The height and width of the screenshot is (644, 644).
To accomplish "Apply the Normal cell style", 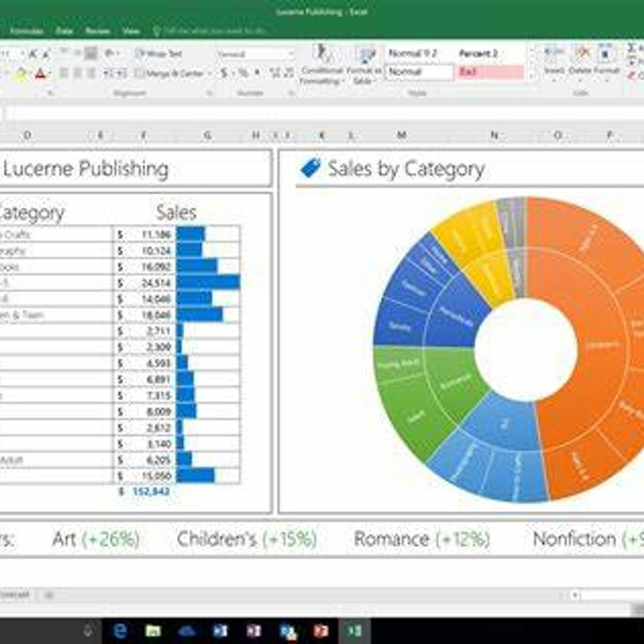I will coord(420,72).
